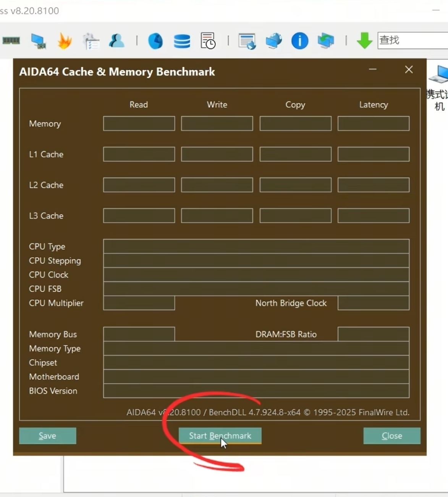Start Benchmark in AIDA64 dialog

tap(220, 436)
